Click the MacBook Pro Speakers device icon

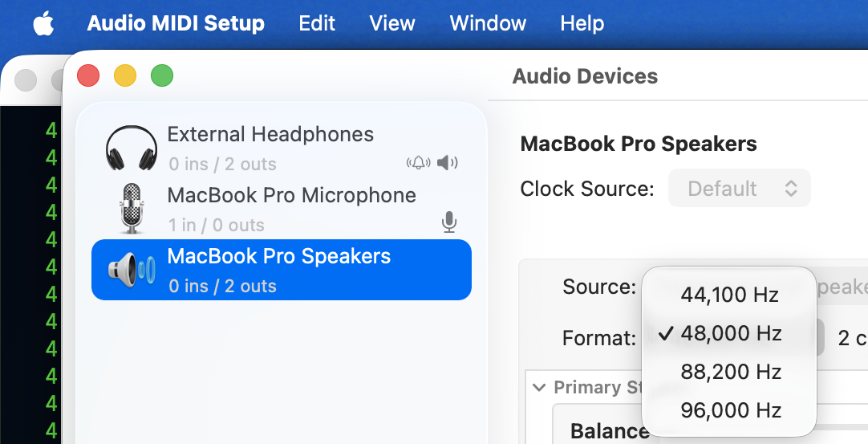point(132,270)
